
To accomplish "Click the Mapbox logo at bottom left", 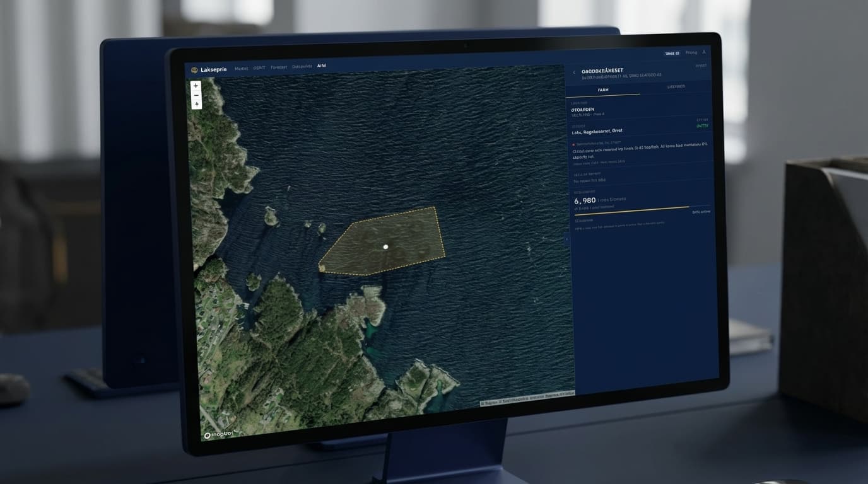I will point(218,435).
